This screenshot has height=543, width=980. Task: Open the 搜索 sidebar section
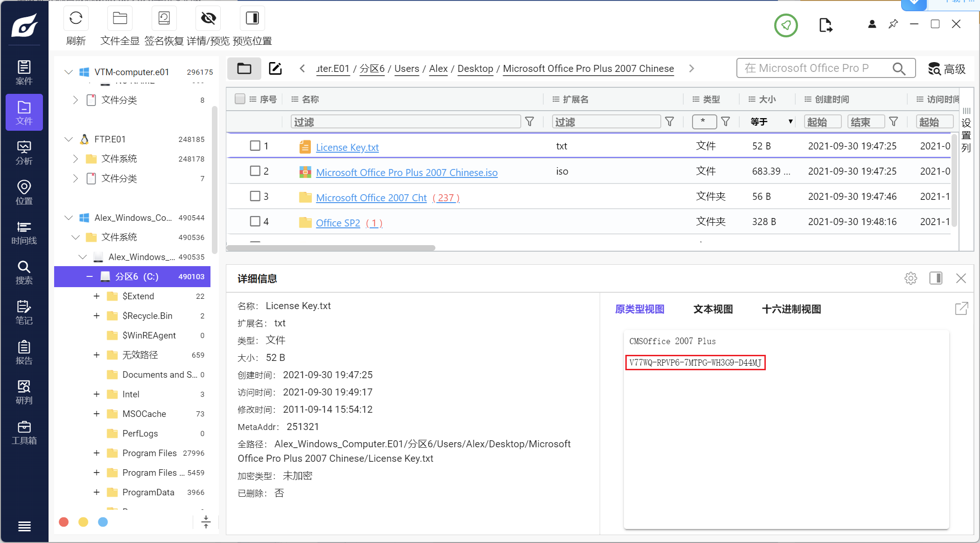[24, 272]
